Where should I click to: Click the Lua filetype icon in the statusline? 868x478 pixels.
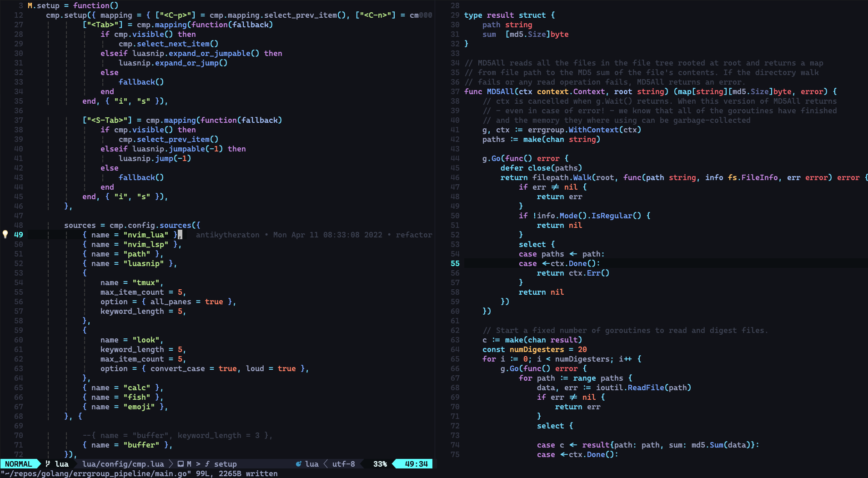[x=298, y=464]
